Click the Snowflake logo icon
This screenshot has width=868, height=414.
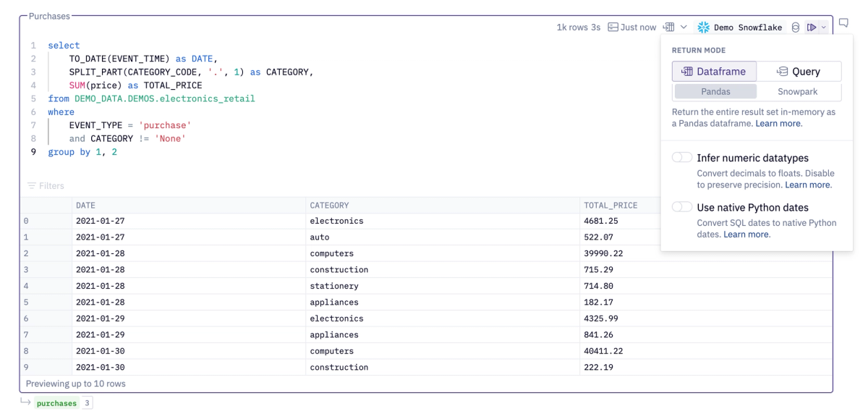tap(703, 28)
